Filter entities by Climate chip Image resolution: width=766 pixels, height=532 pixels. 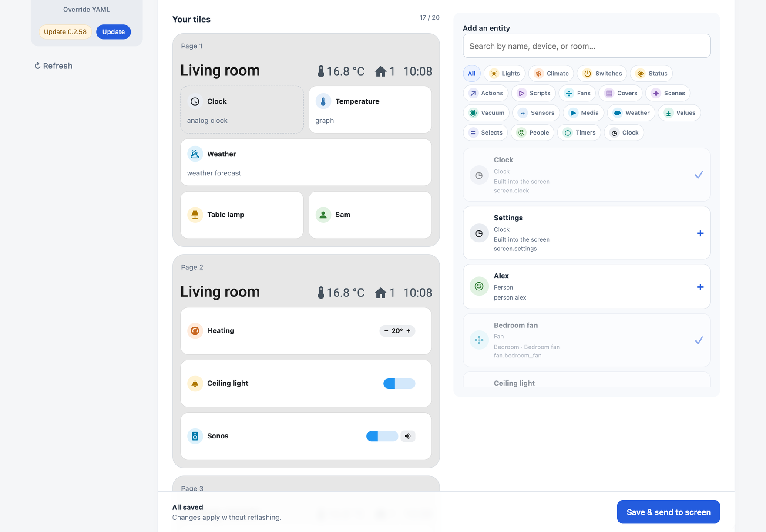(551, 74)
